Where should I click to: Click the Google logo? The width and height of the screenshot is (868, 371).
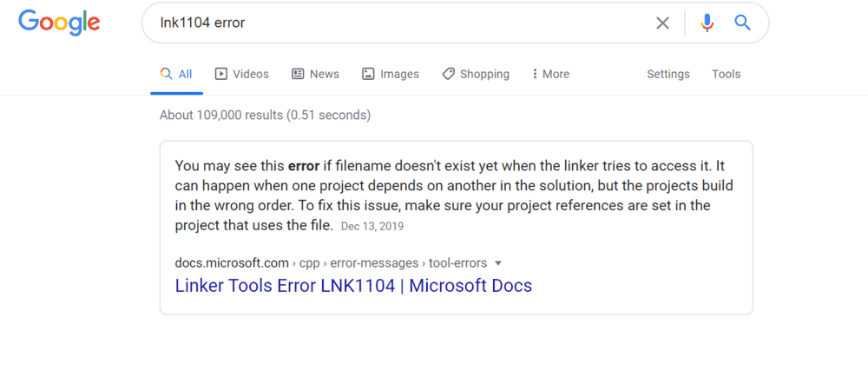point(59,23)
